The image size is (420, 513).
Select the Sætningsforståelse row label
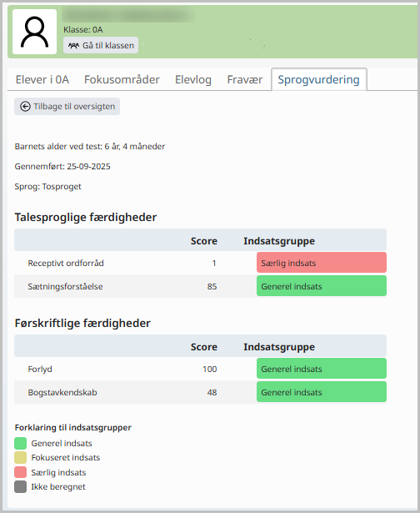[65, 287]
